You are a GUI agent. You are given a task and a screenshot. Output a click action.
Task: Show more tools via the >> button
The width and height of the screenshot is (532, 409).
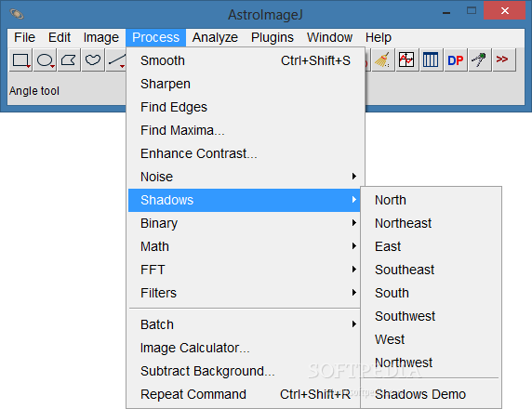[503, 60]
